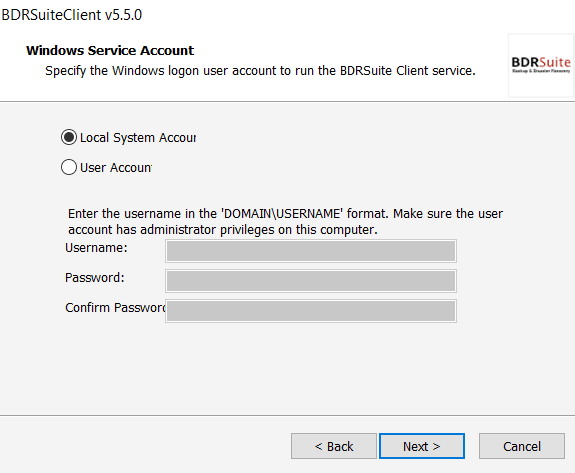Click the administrator privileges note line
The image size is (575, 473).
point(223,230)
